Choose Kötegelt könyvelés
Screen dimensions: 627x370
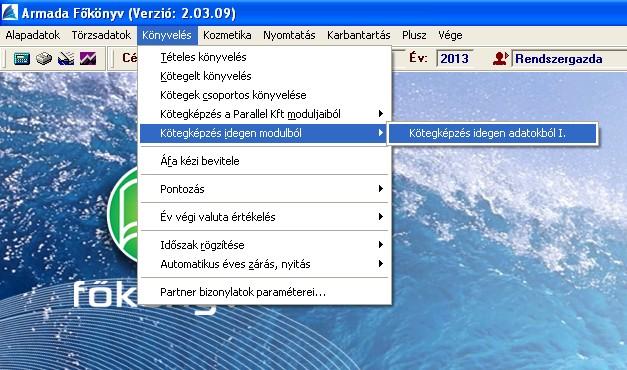pos(264,76)
